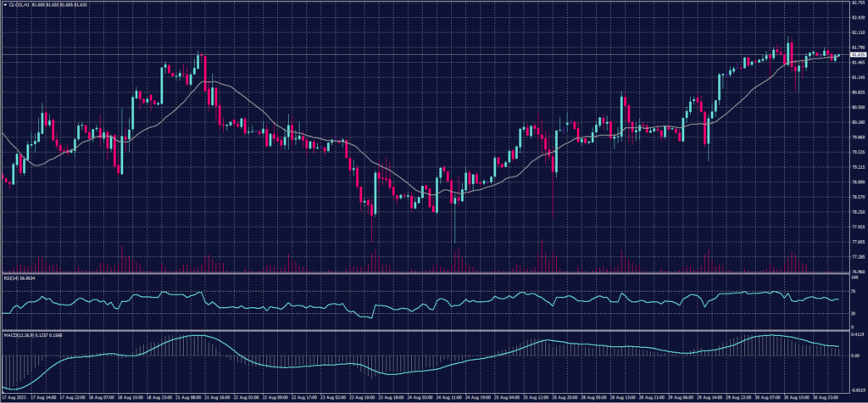Click the RSI 100 scale label
The height and width of the screenshot is (403, 868).
pos(853,277)
